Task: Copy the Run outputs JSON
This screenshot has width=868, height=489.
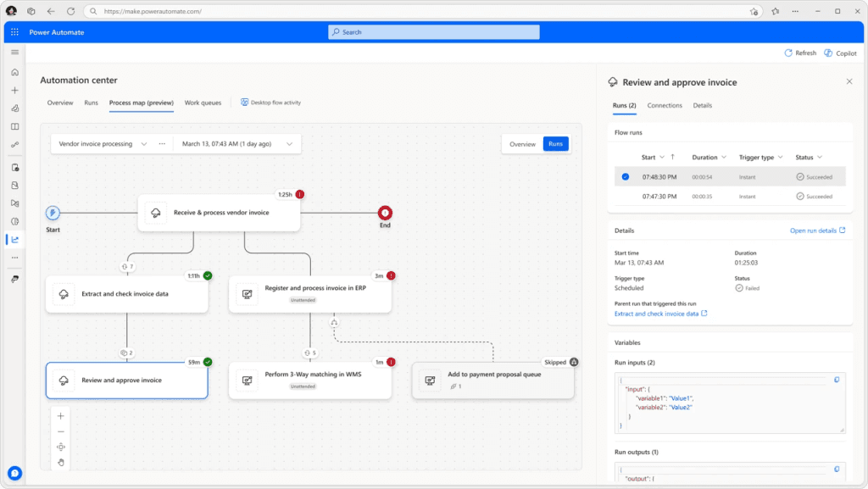Action: pyautogui.click(x=837, y=470)
